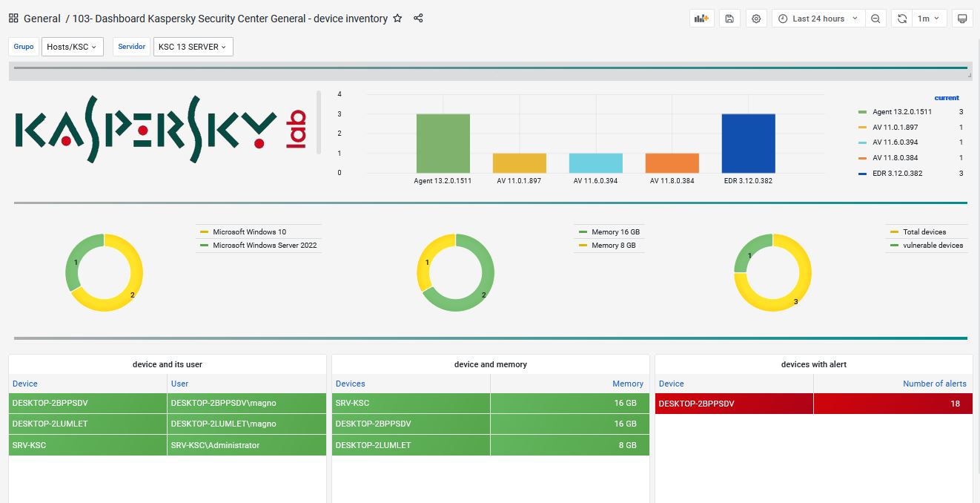This screenshot has width=980, height=503.
Task: Open the Hosts/KSC group dropdown
Action: tap(73, 47)
